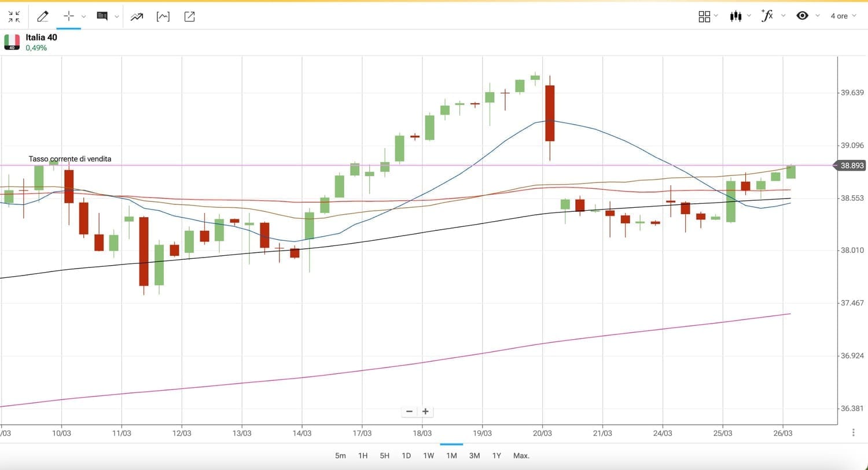Click the candlestick chart type icon

tap(735, 16)
